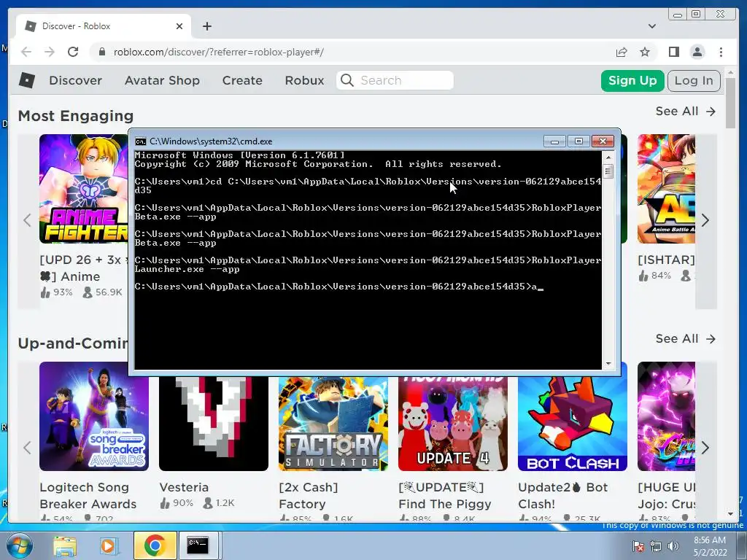Screen dimensions: 747x560
Task: Show next Up-and-Coming games
Action: pyautogui.click(x=705, y=448)
